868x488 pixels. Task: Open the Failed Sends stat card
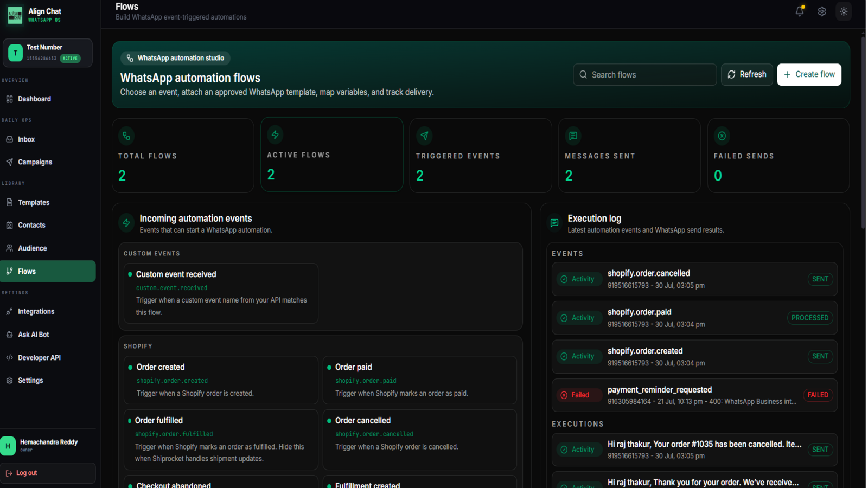pyautogui.click(x=778, y=156)
